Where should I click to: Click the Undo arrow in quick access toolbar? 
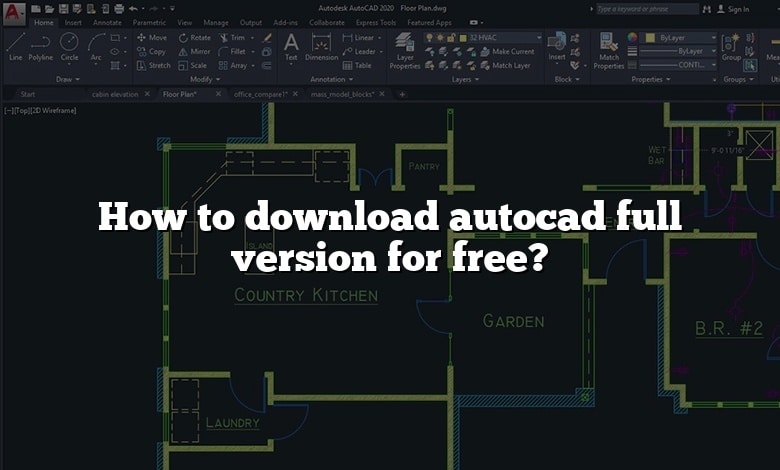click(x=133, y=8)
